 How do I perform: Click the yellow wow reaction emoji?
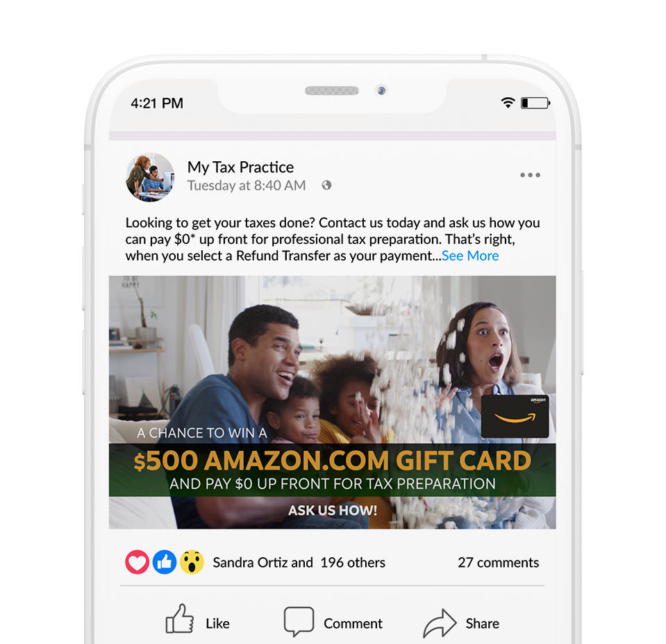click(192, 562)
